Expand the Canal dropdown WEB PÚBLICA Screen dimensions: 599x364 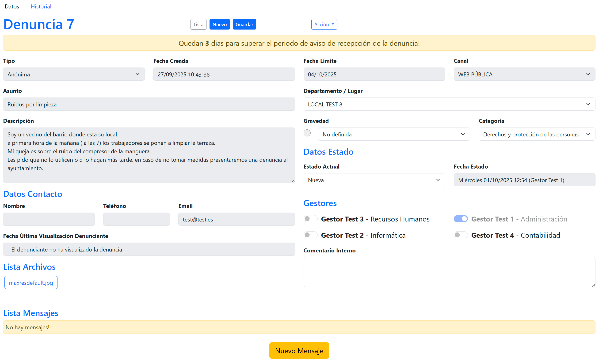point(524,74)
